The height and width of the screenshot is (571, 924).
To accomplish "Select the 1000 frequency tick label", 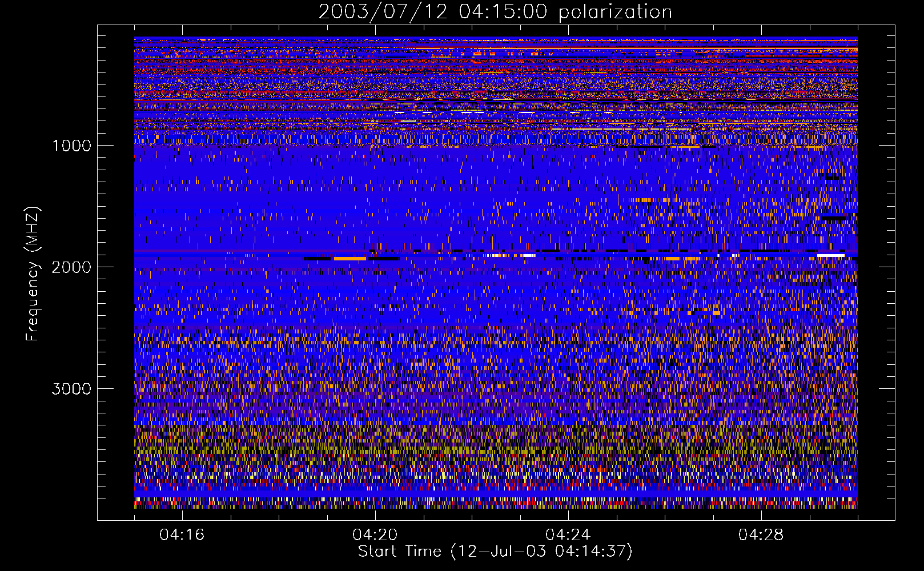I will click(71, 146).
